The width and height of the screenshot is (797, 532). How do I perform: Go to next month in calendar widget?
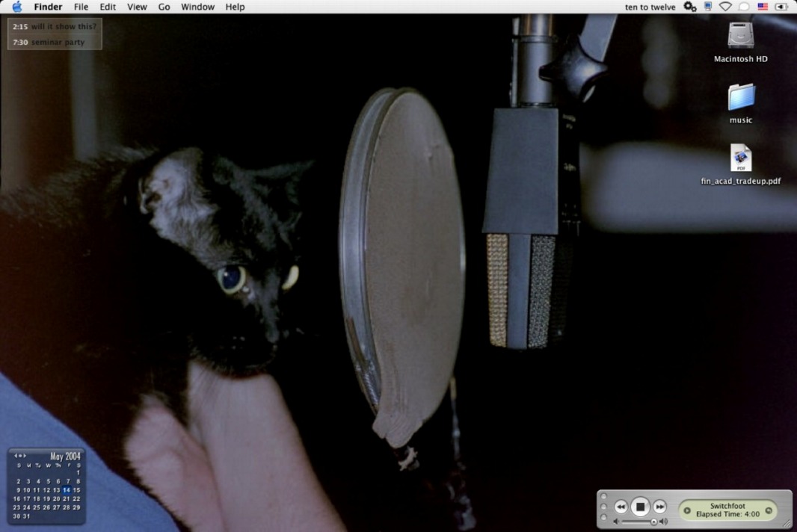click(25, 456)
